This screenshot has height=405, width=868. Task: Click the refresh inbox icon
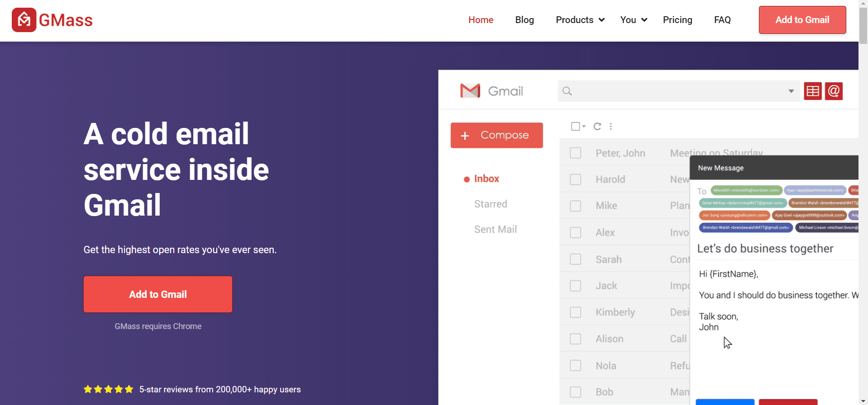pos(597,127)
